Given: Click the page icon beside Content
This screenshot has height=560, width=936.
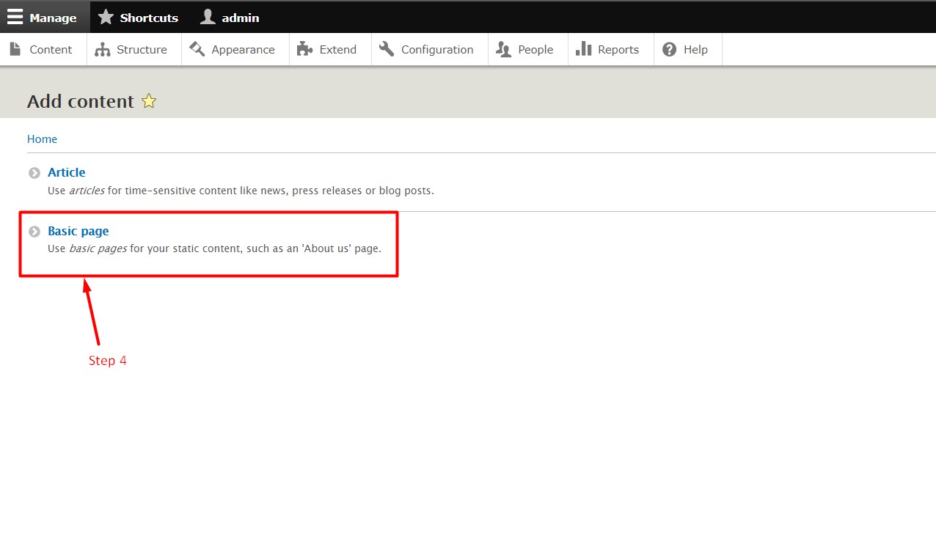Looking at the screenshot, I should [15, 49].
